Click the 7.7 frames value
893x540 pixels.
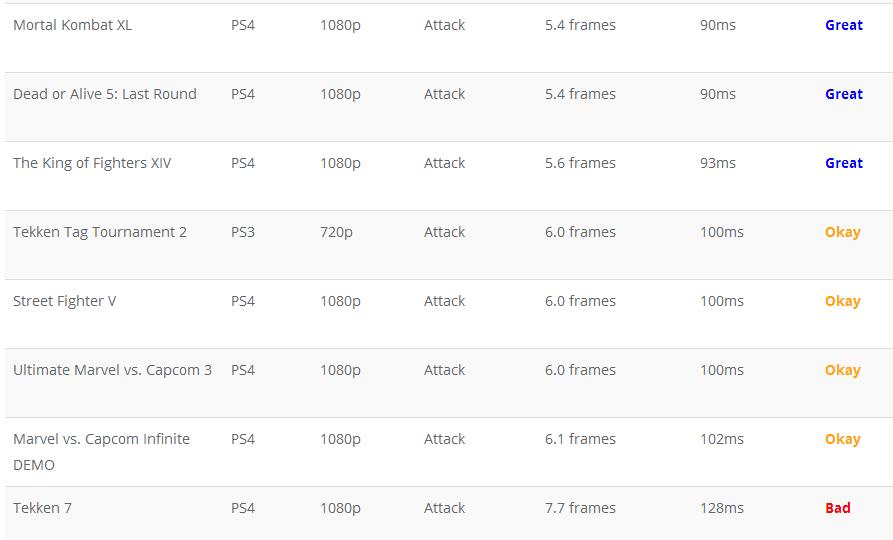pos(580,508)
